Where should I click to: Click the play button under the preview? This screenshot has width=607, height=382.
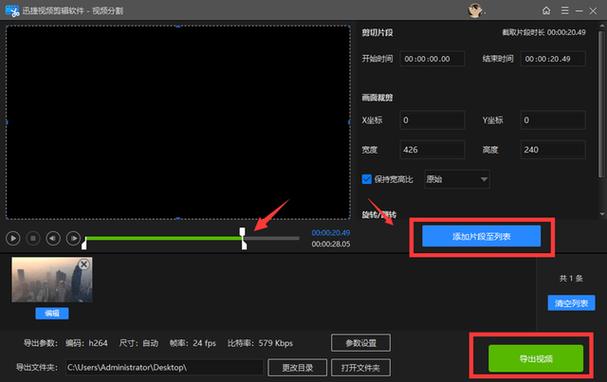click(x=13, y=238)
